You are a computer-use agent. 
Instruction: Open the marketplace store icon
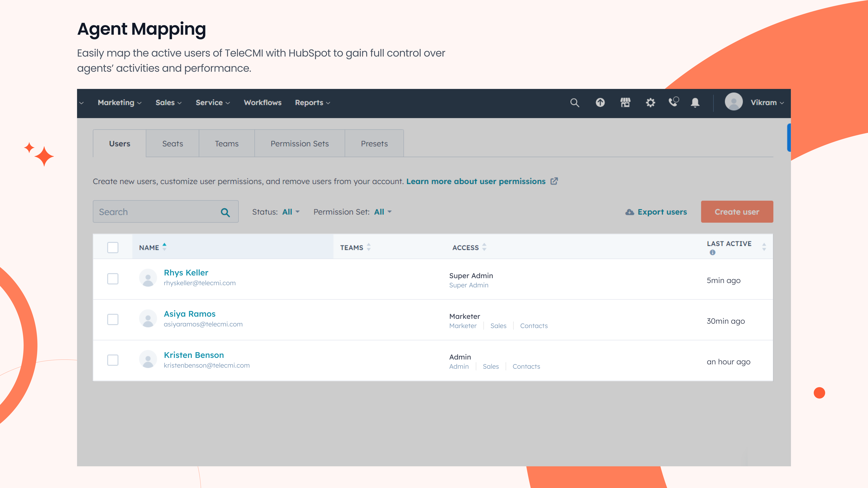coord(625,102)
